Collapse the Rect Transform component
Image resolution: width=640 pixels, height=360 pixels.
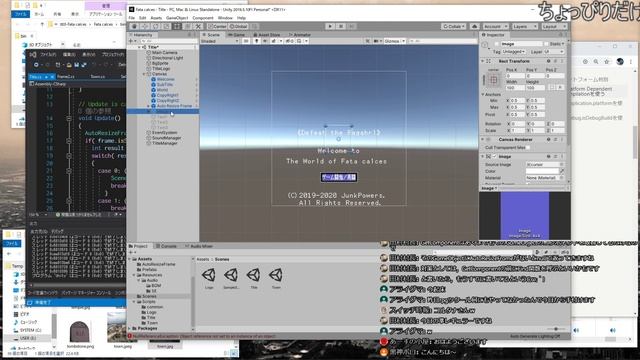[x=483, y=61]
